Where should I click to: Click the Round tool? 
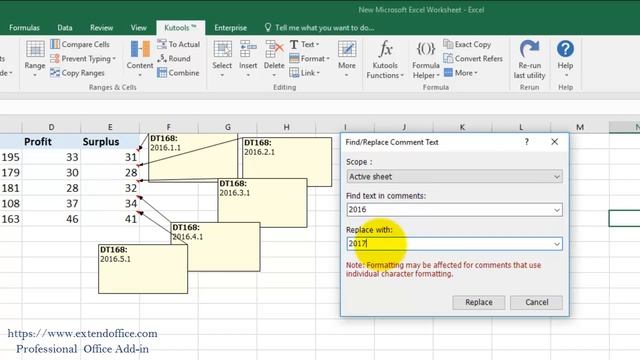tap(174, 58)
